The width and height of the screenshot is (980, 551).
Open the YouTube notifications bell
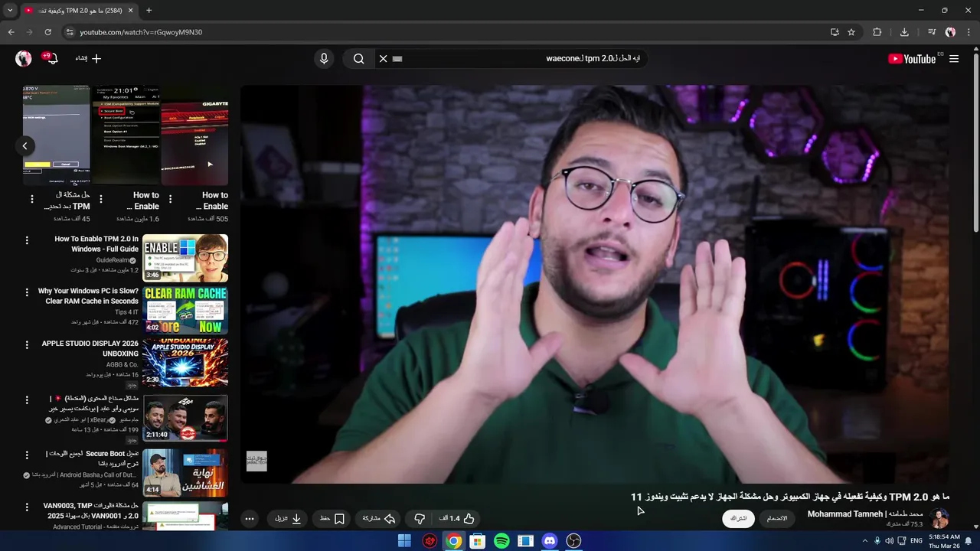pos(51,58)
